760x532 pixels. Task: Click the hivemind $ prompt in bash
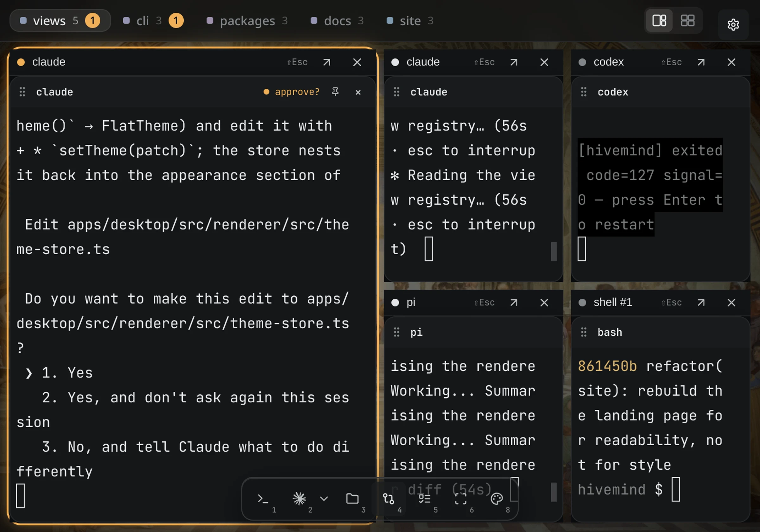[x=620, y=489]
